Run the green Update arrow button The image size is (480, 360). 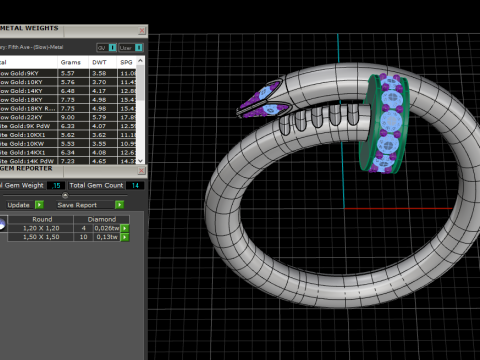pyautogui.click(x=39, y=205)
